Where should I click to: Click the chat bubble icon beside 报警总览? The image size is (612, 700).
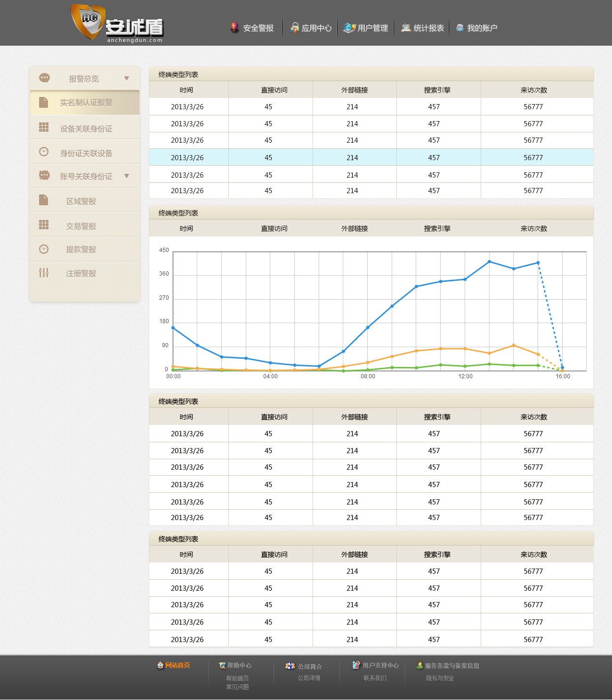point(45,78)
